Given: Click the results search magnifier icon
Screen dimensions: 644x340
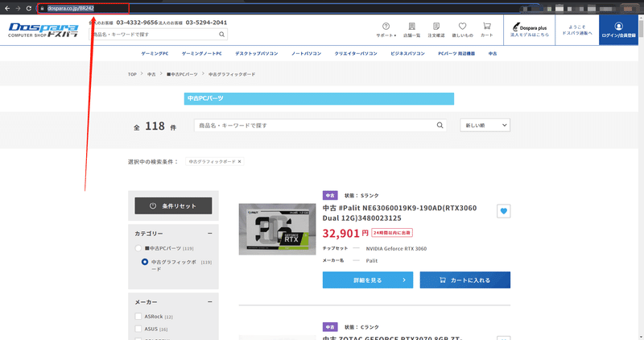Looking at the screenshot, I should click(440, 126).
